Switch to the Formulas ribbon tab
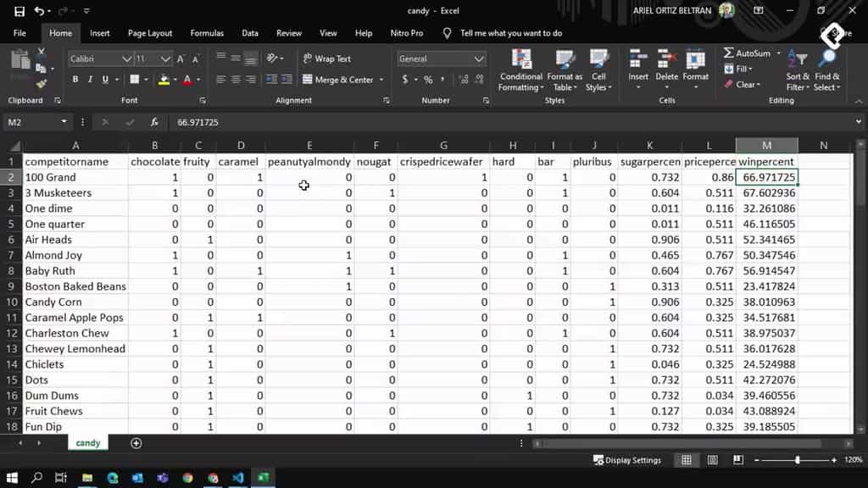 point(206,33)
